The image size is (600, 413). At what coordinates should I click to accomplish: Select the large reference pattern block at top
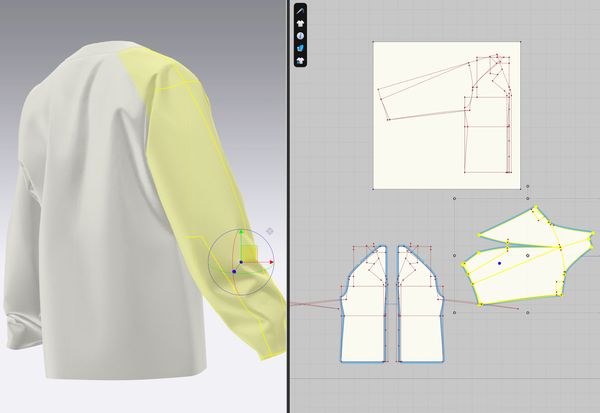420,150
